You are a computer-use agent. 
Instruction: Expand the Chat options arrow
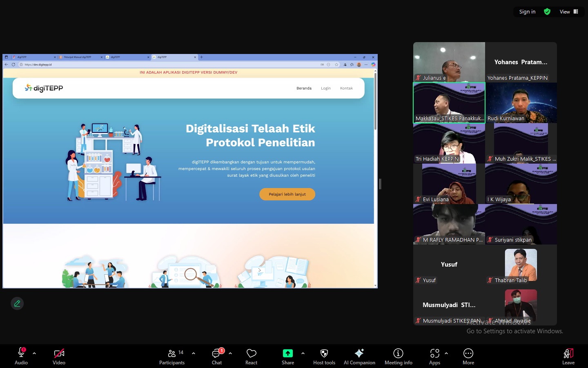point(230,353)
